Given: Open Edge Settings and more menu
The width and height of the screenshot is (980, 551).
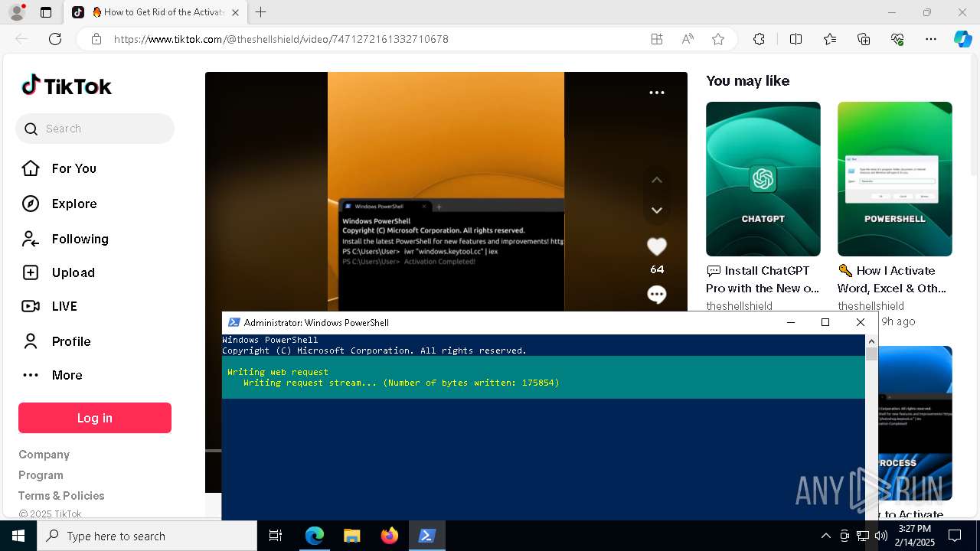Looking at the screenshot, I should point(931,39).
